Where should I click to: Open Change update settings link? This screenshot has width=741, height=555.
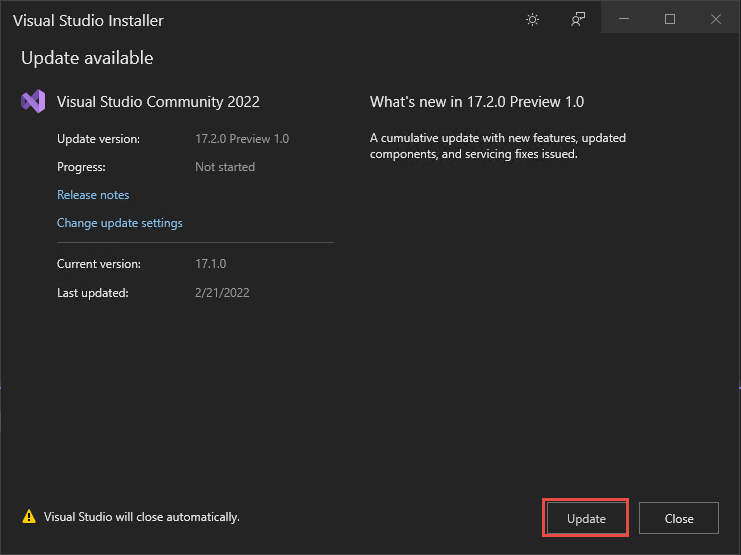(120, 223)
